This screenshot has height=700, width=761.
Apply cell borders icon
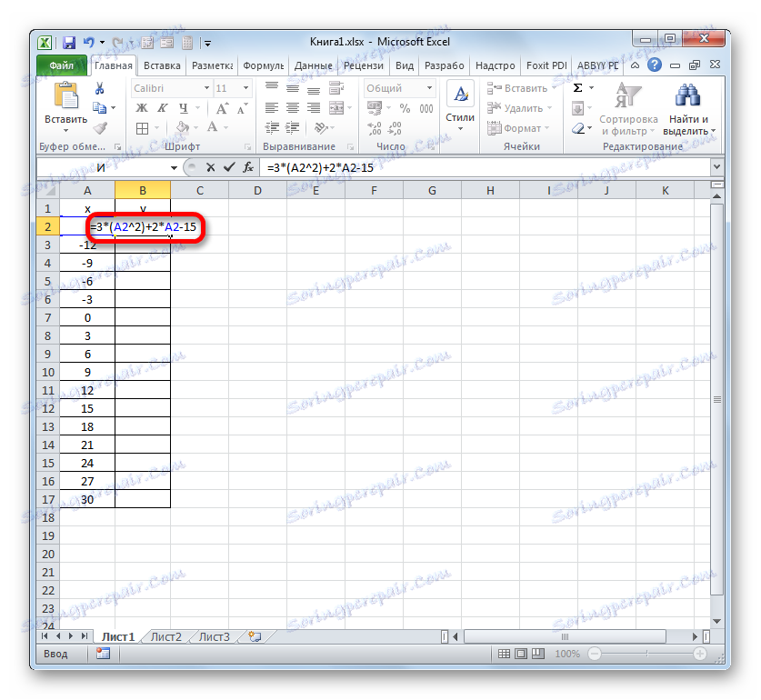tap(142, 128)
